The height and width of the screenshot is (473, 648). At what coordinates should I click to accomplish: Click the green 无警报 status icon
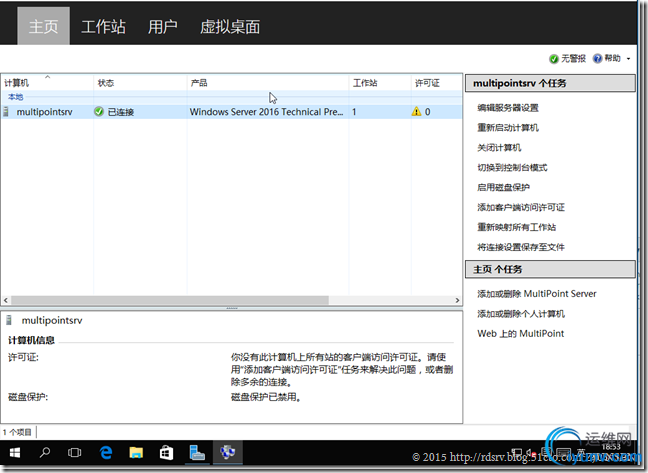point(554,59)
